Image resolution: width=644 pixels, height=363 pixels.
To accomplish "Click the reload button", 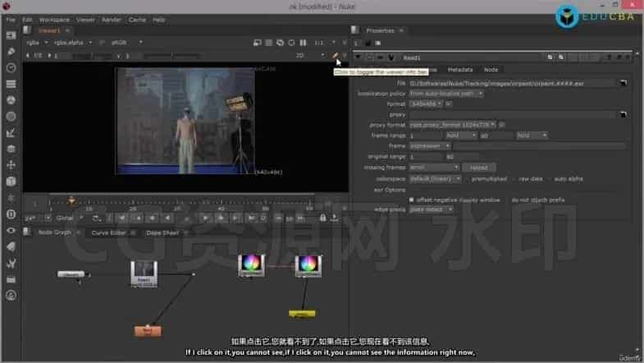I will [479, 168].
